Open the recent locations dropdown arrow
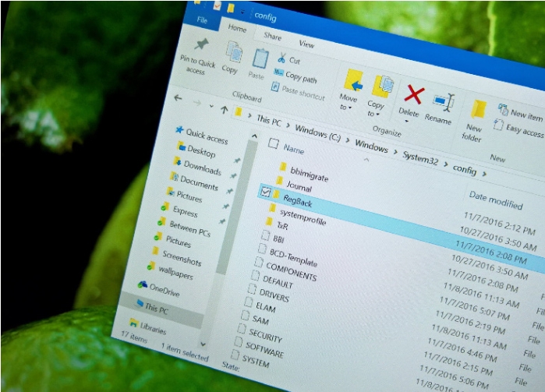545x392 pixels. click(211, 106)
